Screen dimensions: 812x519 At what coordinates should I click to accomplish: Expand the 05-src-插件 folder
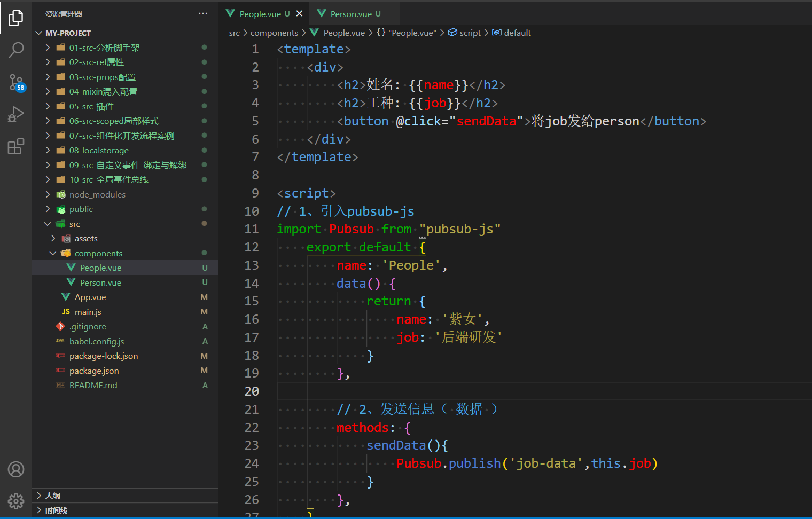tap(126, 106)
